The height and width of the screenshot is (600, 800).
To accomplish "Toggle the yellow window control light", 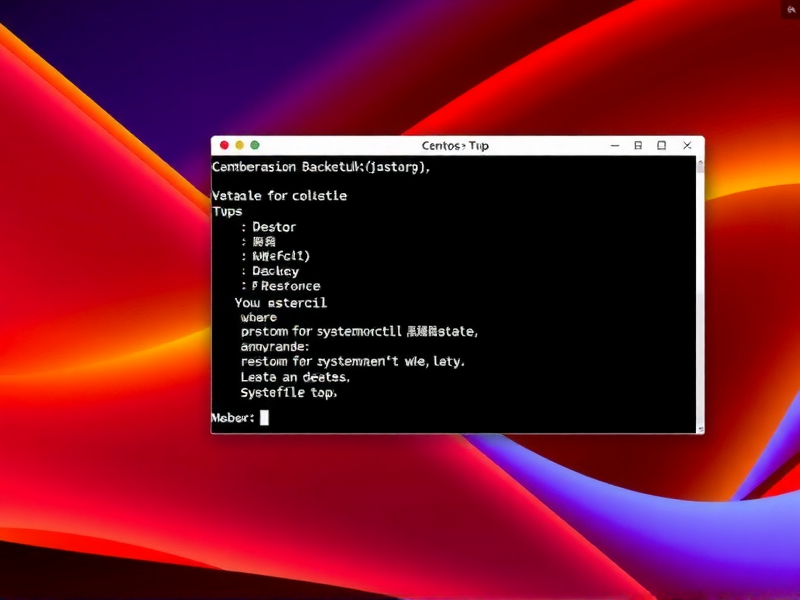I will pos(238,145).
